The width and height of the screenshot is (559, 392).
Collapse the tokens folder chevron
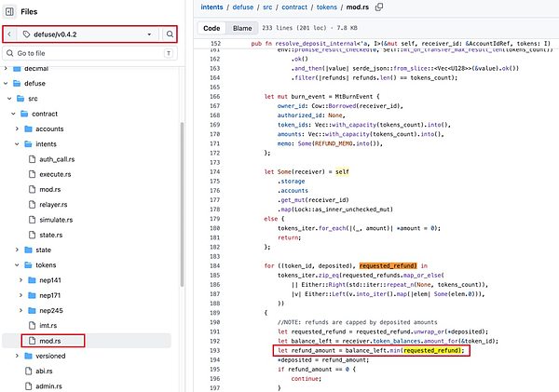(17, 265)
